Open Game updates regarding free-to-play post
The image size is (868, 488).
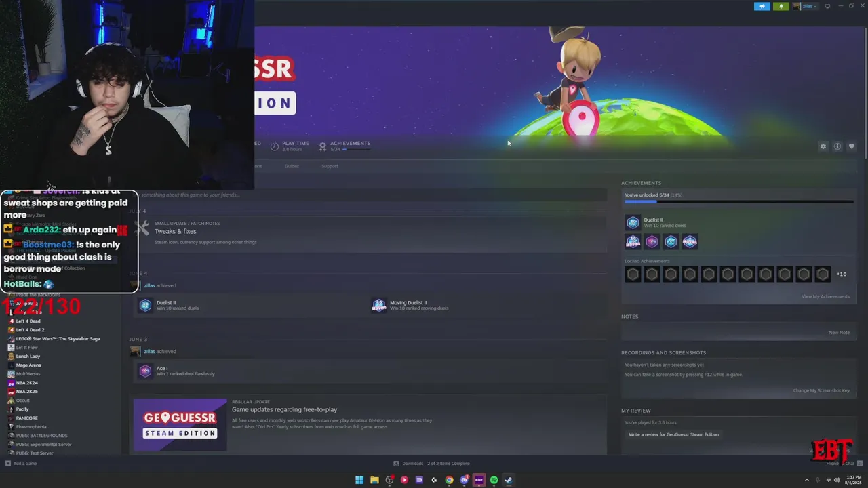(x=284, y=409)
